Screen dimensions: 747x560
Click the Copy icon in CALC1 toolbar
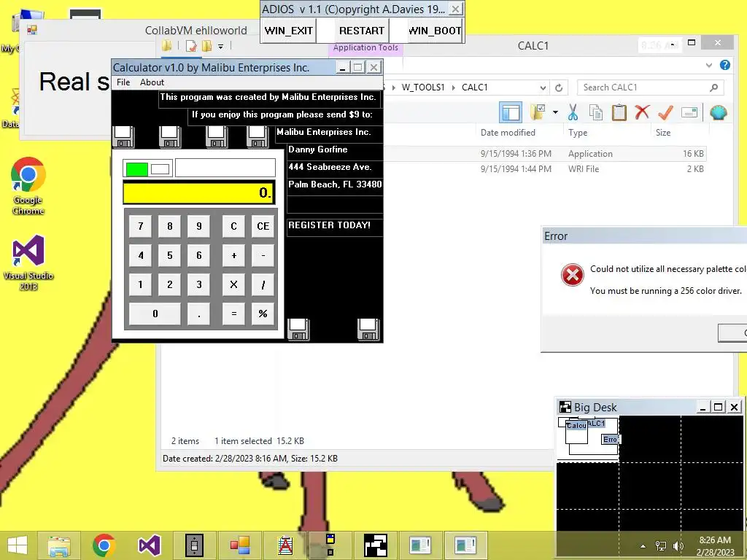(595, 113)
